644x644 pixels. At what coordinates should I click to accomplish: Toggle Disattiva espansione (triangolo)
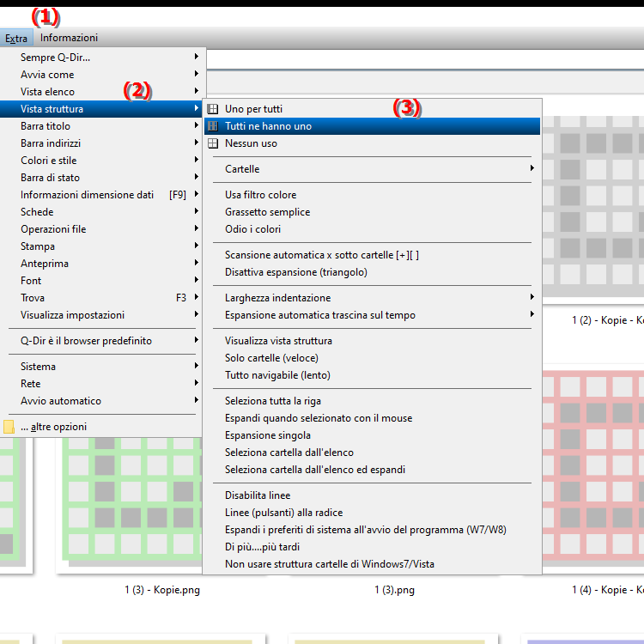pyautogui.click(x=372, y=272)
